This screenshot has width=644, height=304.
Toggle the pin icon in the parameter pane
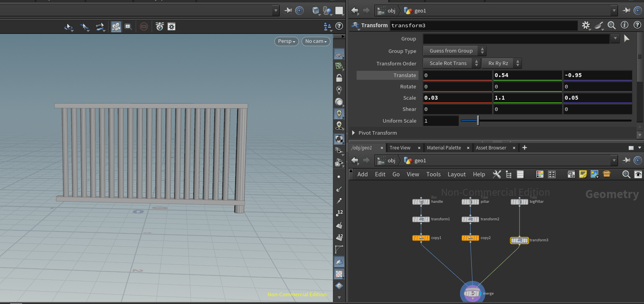(x=626, y=11)
